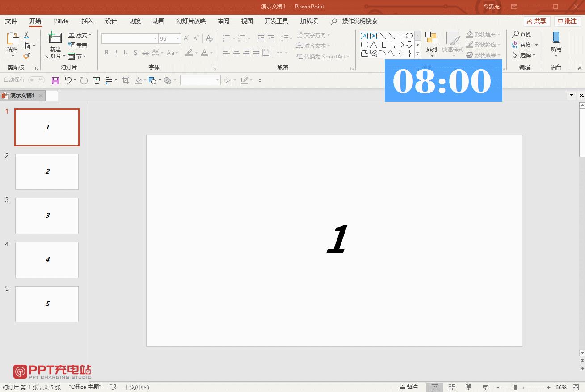Select the Format Painter brush icon
Screen dimensions: 585x392
pos(26,56)
